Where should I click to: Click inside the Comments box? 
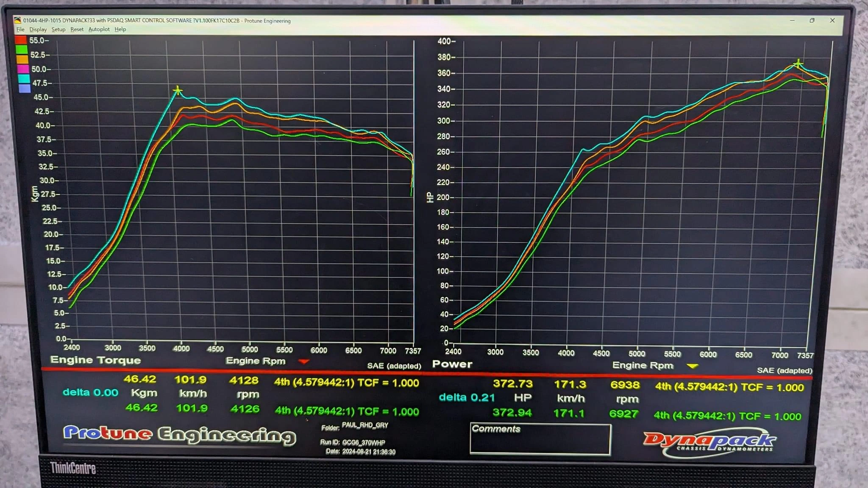[540, 438]
